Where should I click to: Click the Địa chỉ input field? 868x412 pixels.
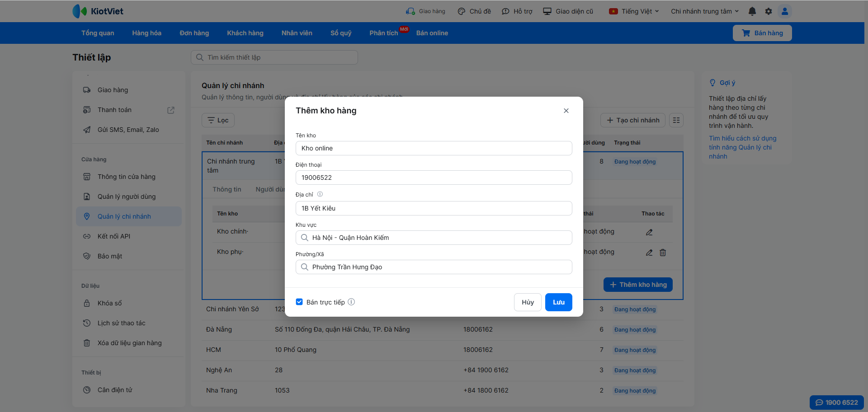coord(434,208)
